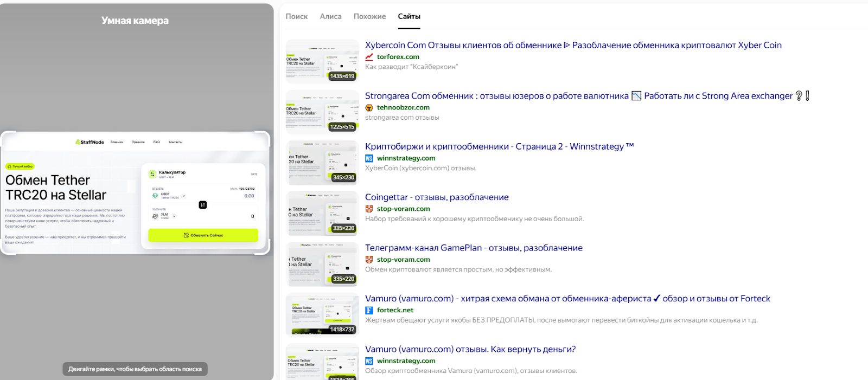Click the 345×230 thumbnail for Криптобиржи result
The height and width of the screenshot is (380, 868).
(322, 163)
